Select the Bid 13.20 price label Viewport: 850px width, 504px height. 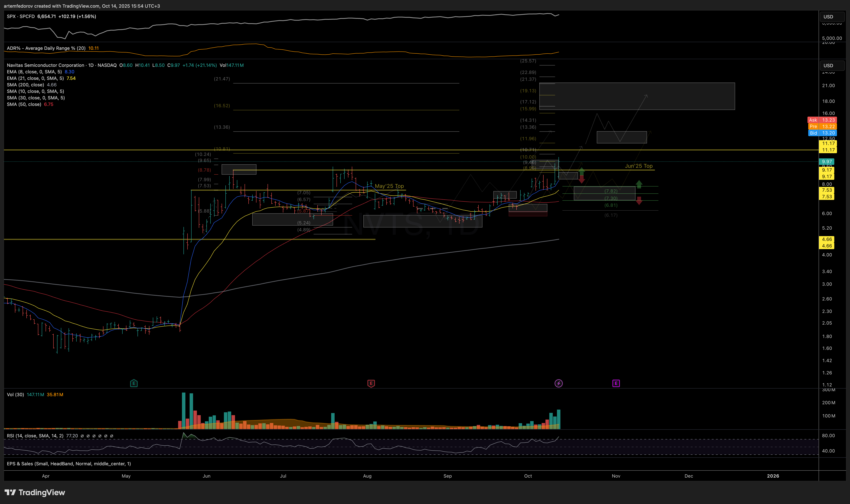click(822, 133)
